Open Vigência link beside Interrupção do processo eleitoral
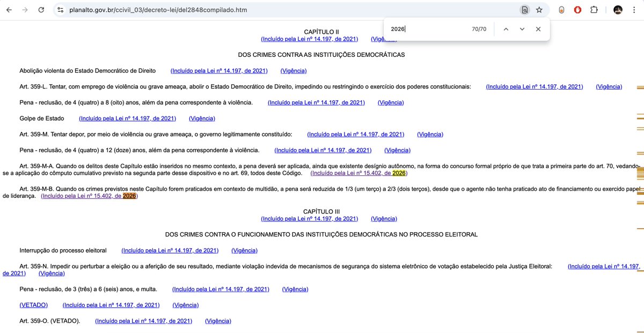 (x=244, y=250)
